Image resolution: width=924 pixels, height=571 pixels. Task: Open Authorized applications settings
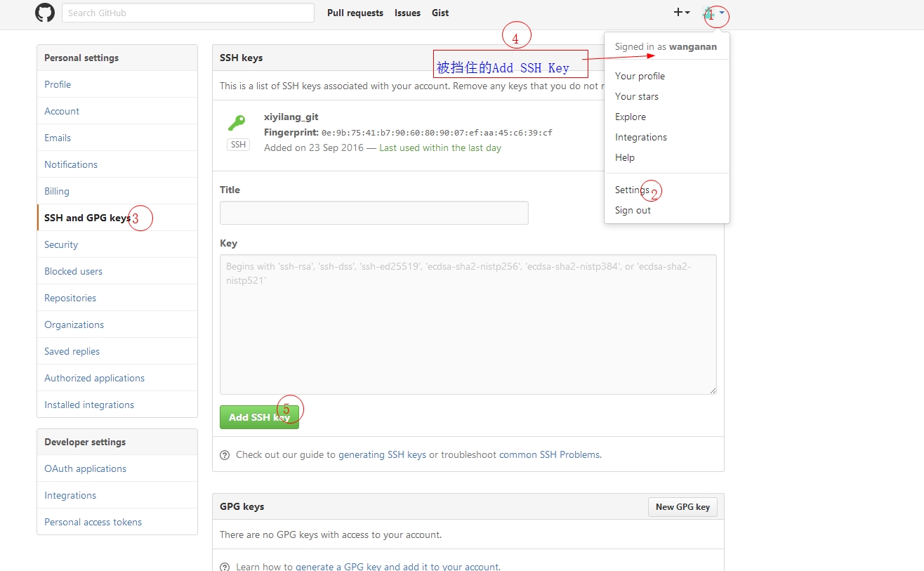point(117,378)
